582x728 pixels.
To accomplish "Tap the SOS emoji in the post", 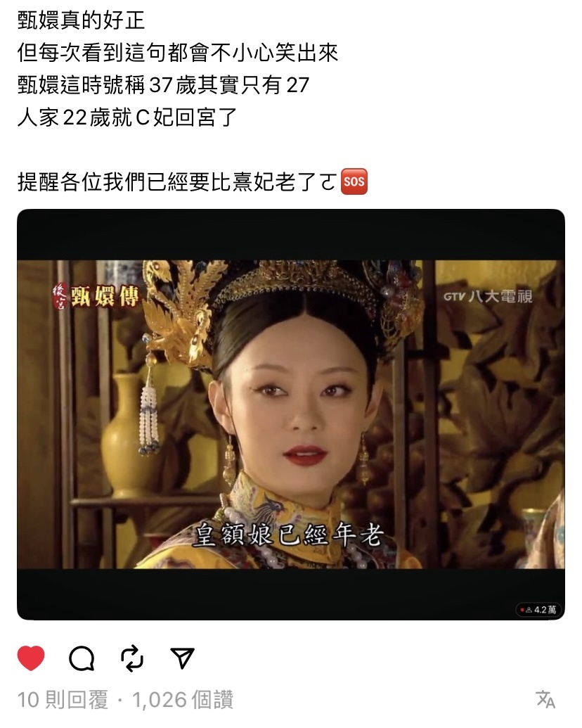I will pos(354,181).
